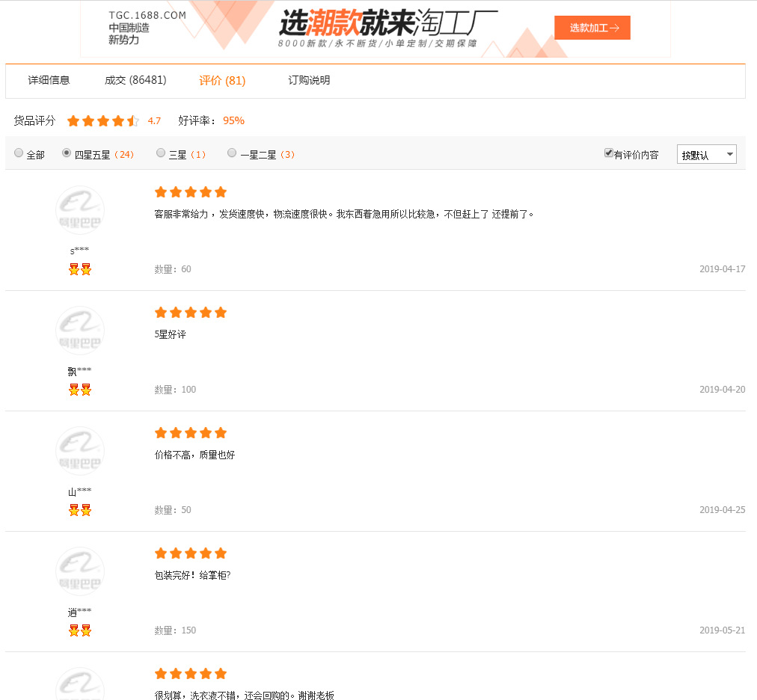Click five stars above 很划算 review
757x700 pixels.
click(191, 674)
